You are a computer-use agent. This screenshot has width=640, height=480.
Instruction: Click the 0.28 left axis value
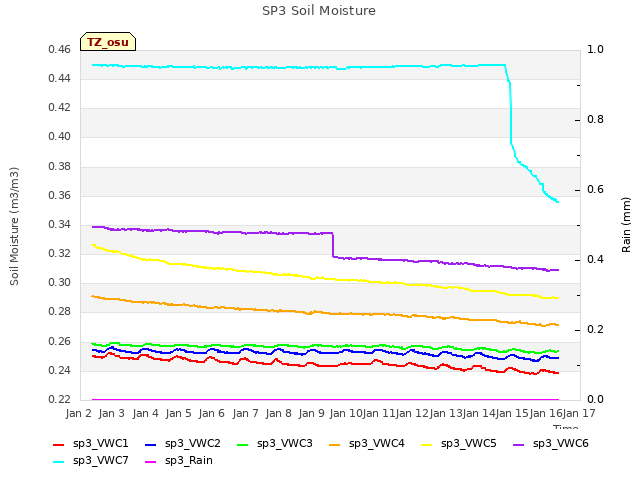pos(60,312)
